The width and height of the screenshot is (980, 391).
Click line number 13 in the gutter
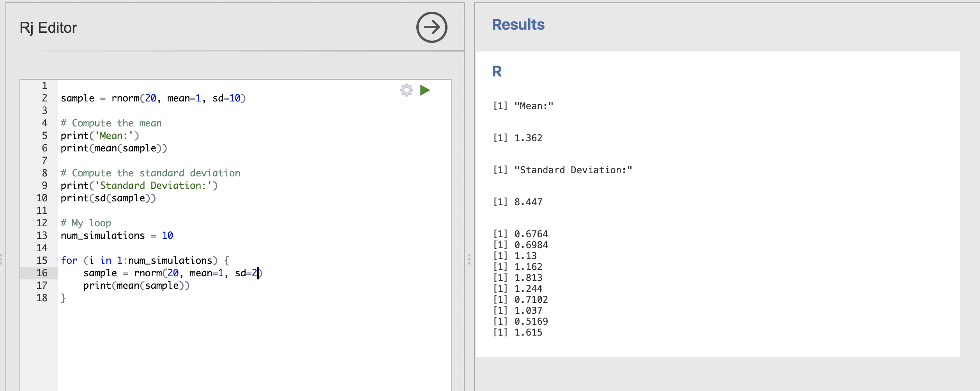(x=42, y=235)
